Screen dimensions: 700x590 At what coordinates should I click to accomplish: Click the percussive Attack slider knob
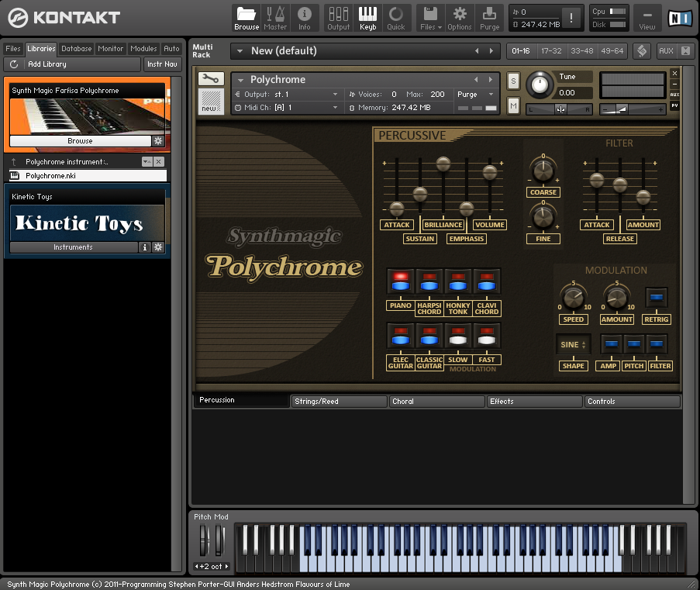pos(396,209)
